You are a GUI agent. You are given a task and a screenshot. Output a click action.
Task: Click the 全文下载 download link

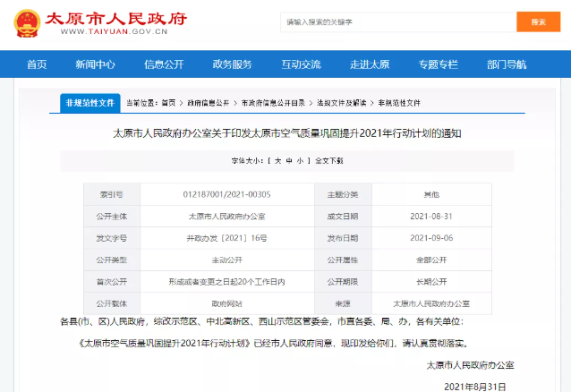tap(328, 160)
